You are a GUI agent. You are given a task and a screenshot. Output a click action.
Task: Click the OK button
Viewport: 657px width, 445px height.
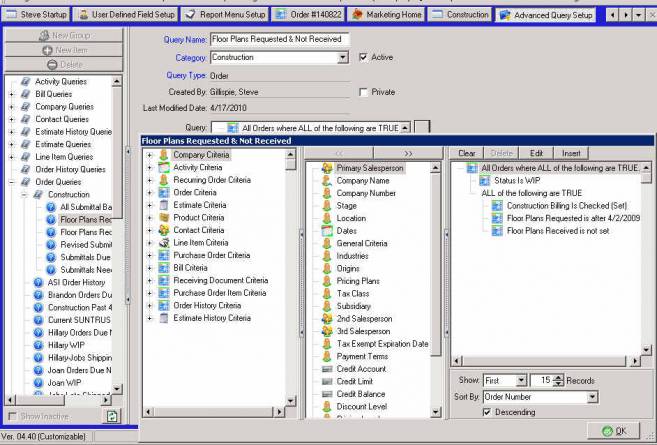point(614,431)
